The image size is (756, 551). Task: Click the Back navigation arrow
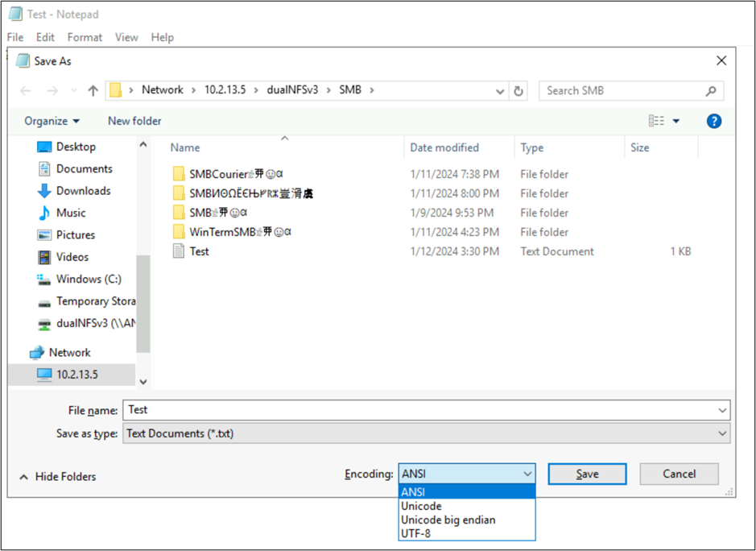[26, 91]
